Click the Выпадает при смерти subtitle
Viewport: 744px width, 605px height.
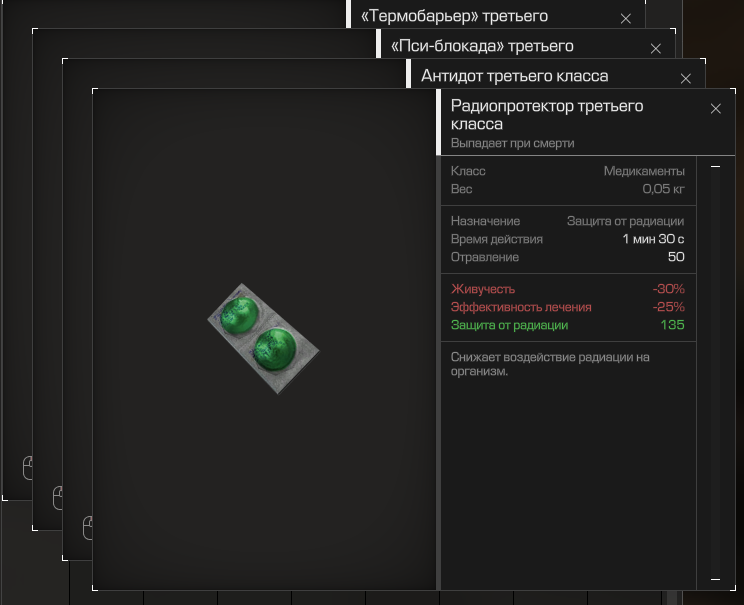pos(512,143)
